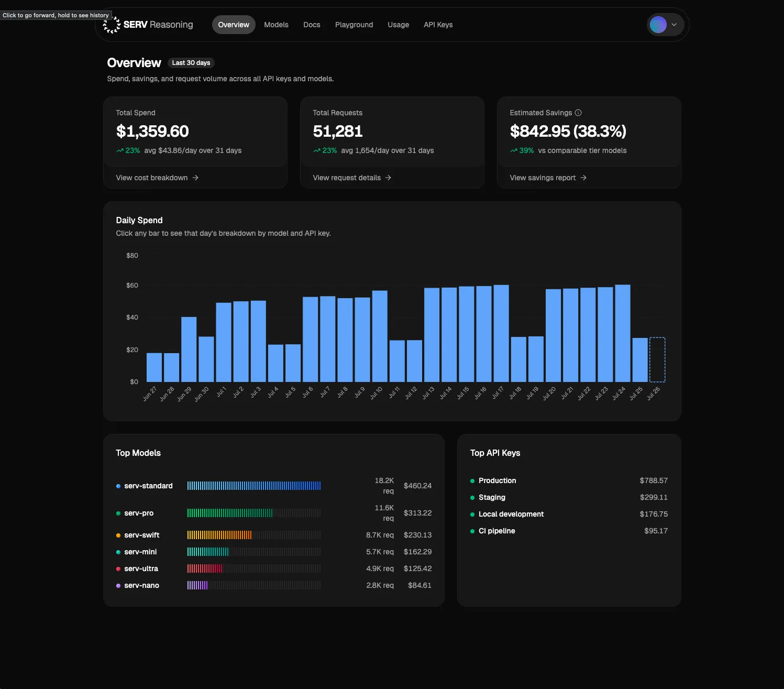Click the serv-standard usage bar
This screenshot has height=689, width=784.
click(254, 486)
